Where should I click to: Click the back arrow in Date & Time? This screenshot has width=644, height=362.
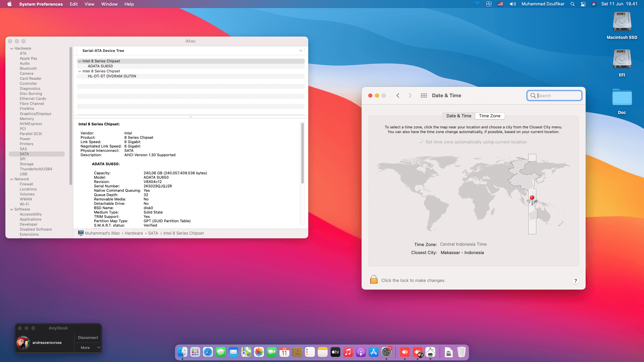(398, 96)
